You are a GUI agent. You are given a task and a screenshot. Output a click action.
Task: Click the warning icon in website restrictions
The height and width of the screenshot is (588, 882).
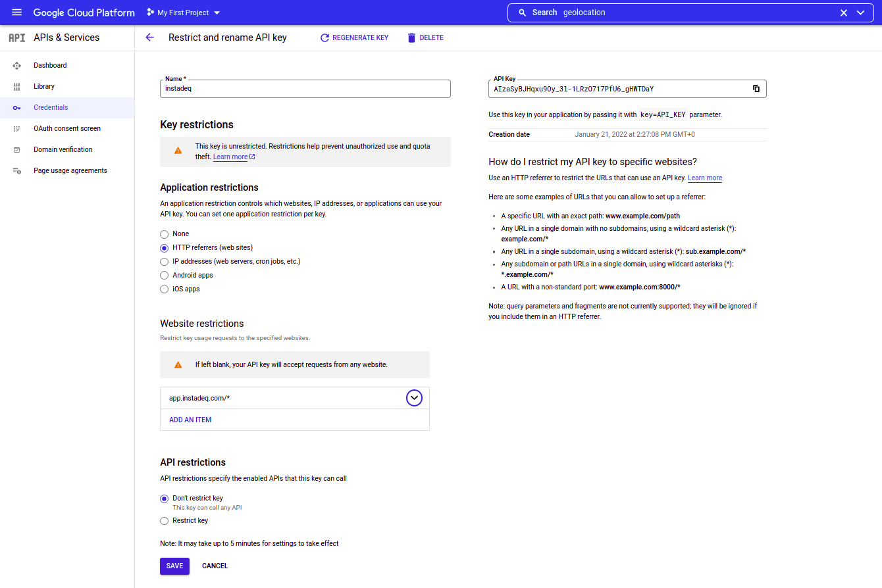click(x=178, y=364)
